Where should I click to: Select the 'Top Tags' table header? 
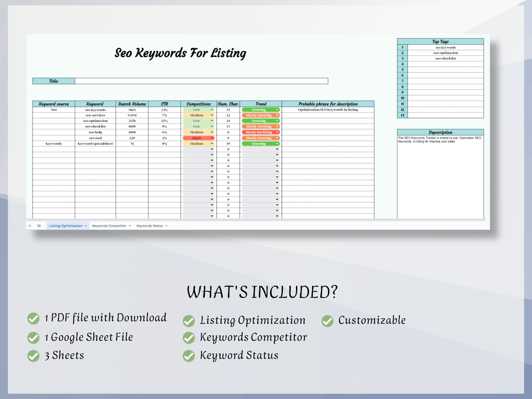[x=440, y=41]
